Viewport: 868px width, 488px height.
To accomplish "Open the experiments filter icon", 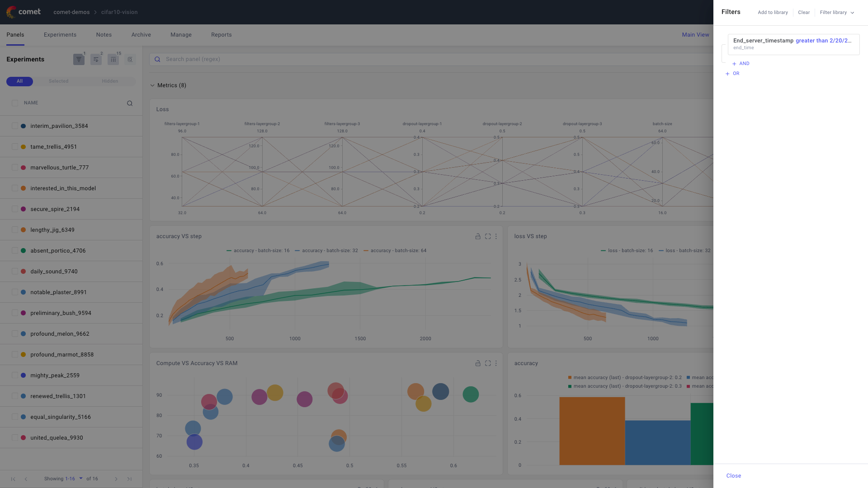I will tap(79, 59).
